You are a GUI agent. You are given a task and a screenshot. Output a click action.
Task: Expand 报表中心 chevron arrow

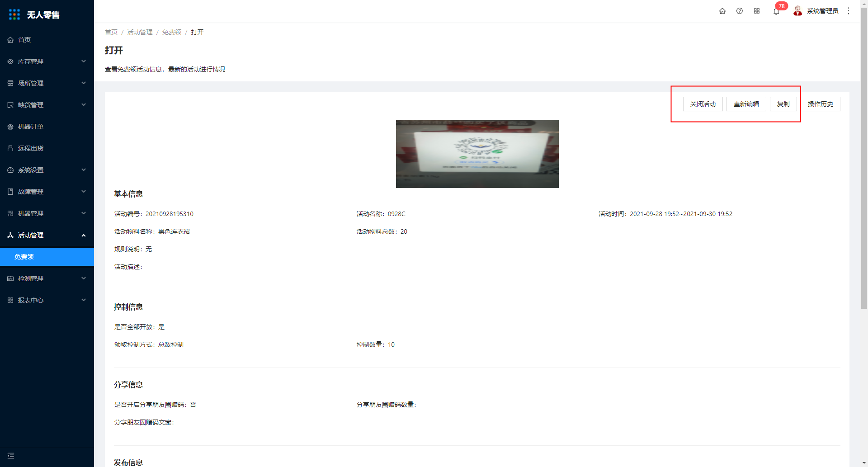pyautogui.click(x=84, y=300)
